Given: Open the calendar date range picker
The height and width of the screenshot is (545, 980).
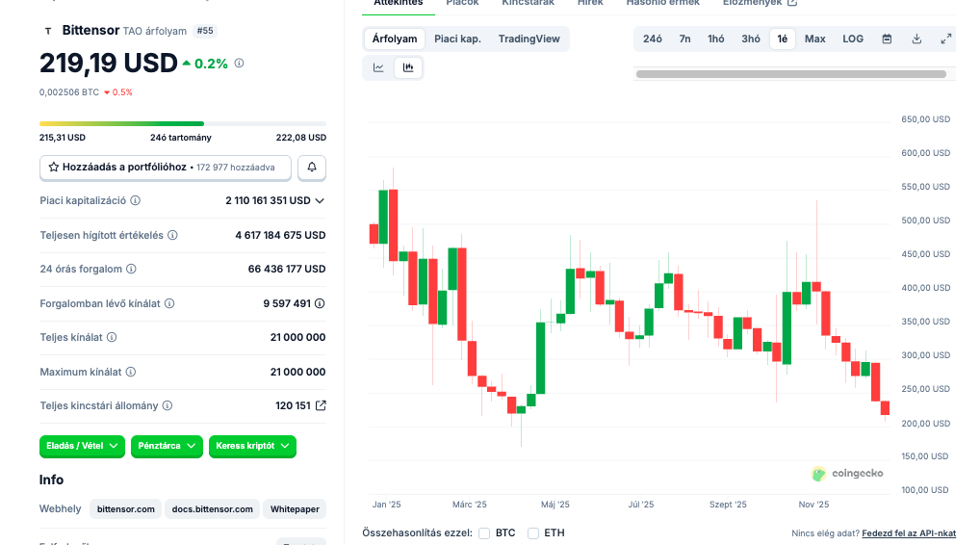Looking at the screenshot, I should click(x=887, y=39).
